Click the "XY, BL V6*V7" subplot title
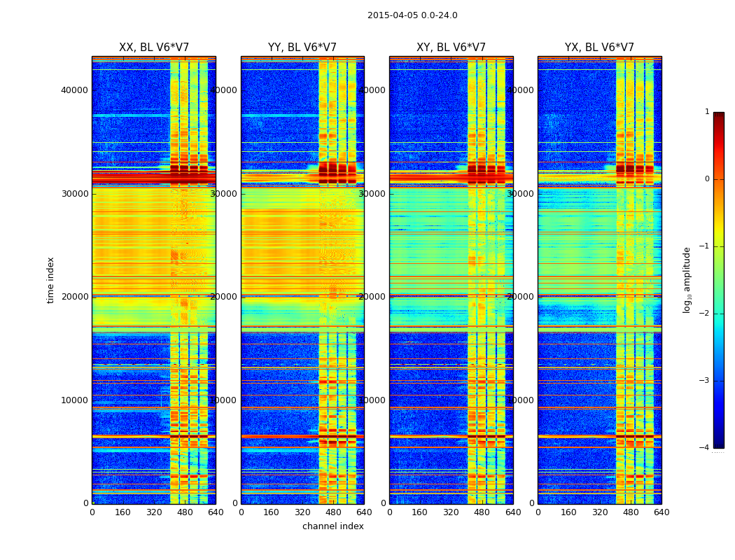Image resolution: width=735 pixels, height=560 pixels. 451,48
